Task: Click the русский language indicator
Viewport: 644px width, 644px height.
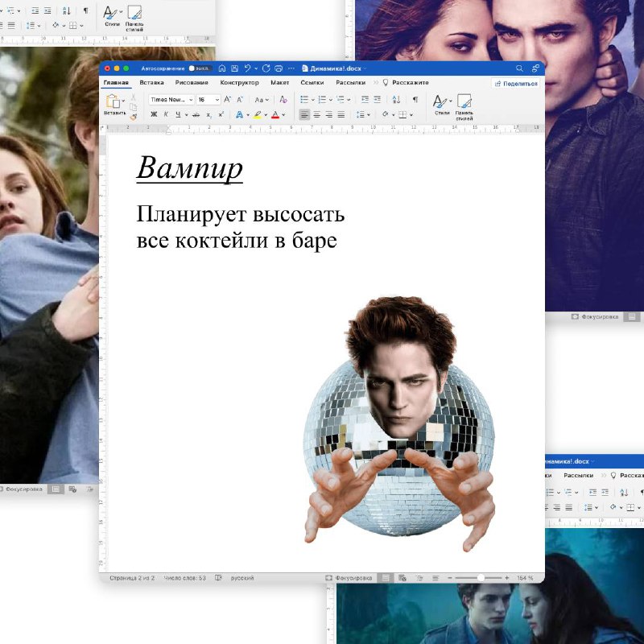Action: click(x=242, y=578)
